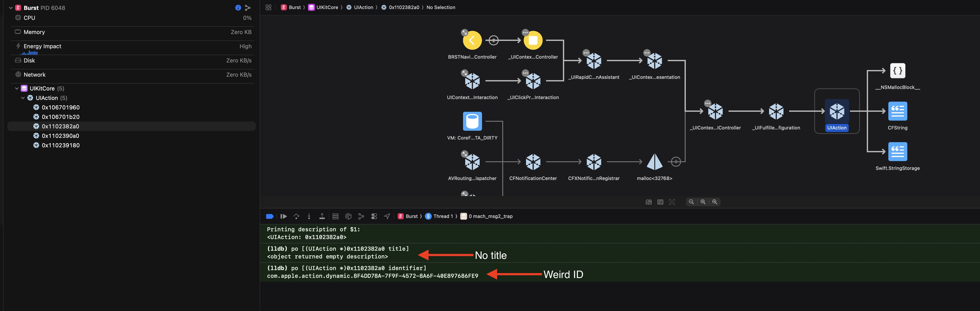Click the console line with com.apple.action.dynamic identifier
980x311 pixels.
[x=372, y=276]
